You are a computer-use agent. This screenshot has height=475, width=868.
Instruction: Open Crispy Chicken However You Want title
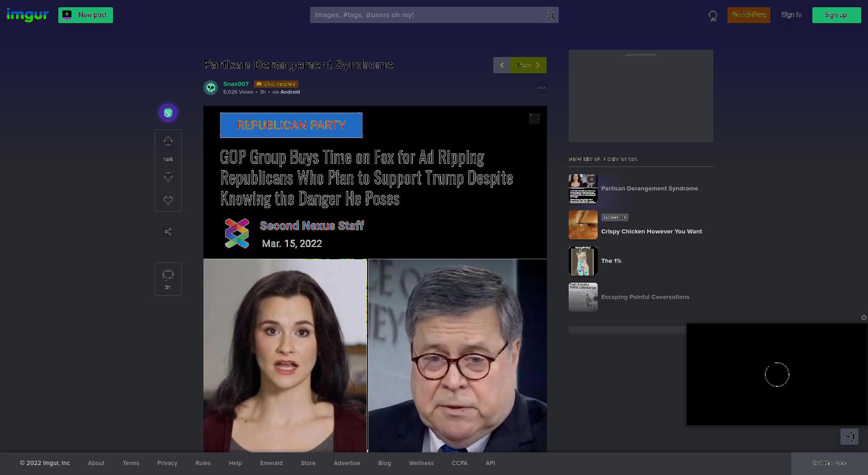coord(651,232)
